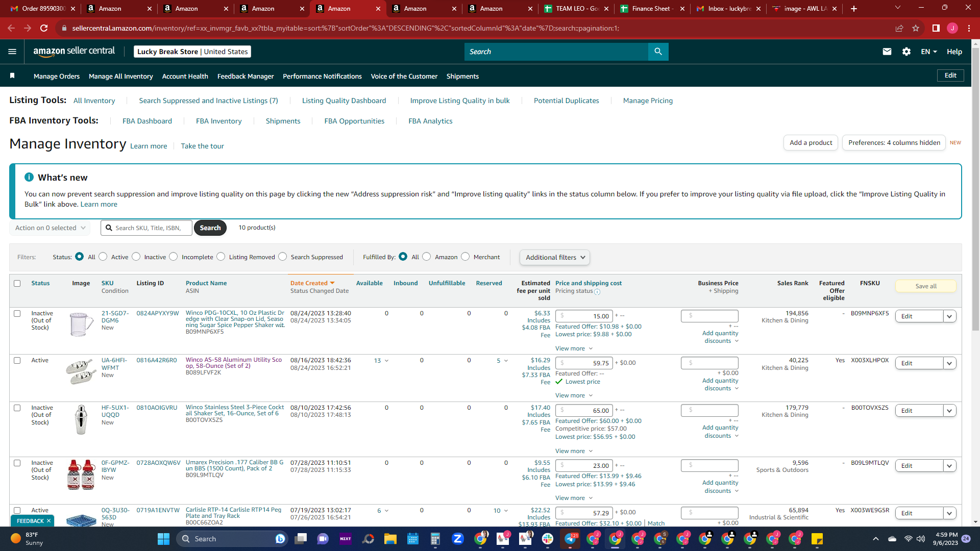Open Account Health in the navigation bar
This screenshot has width=980, height=551.
click(x=185, y=76)
